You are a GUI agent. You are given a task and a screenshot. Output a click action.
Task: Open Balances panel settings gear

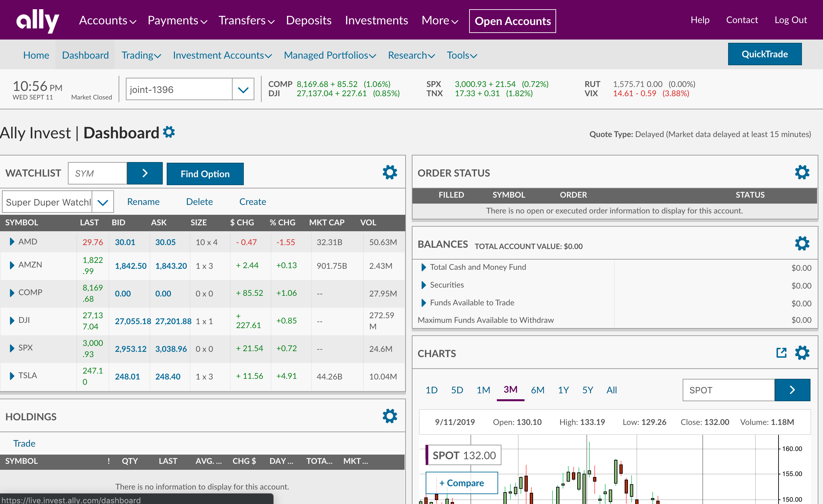[802, 243]
